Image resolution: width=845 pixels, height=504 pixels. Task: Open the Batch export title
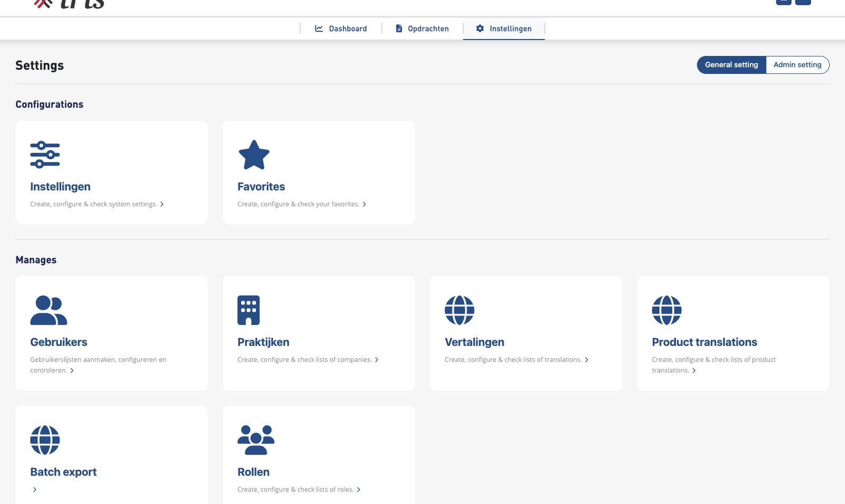63,472
